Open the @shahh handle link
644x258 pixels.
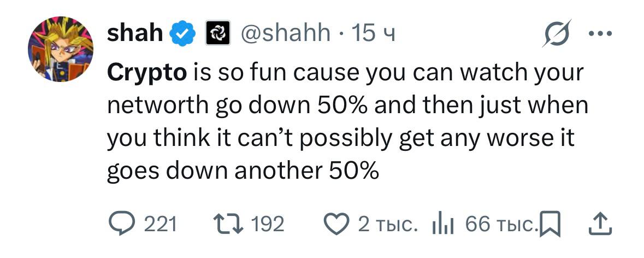click(x=285, y=34)
